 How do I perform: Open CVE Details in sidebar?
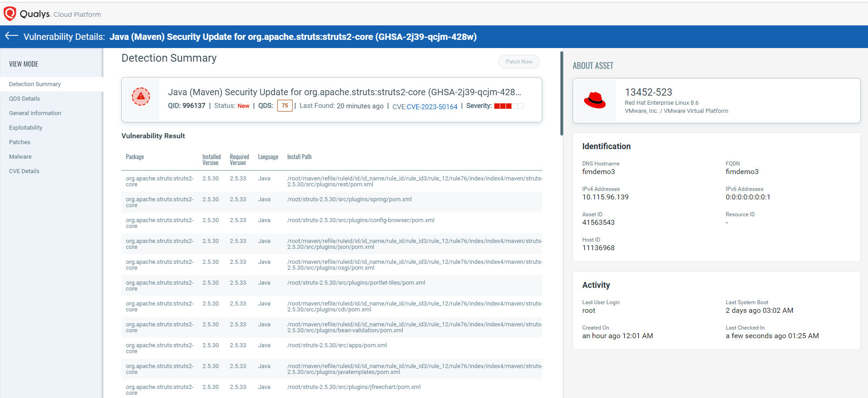tap(24, 171)
